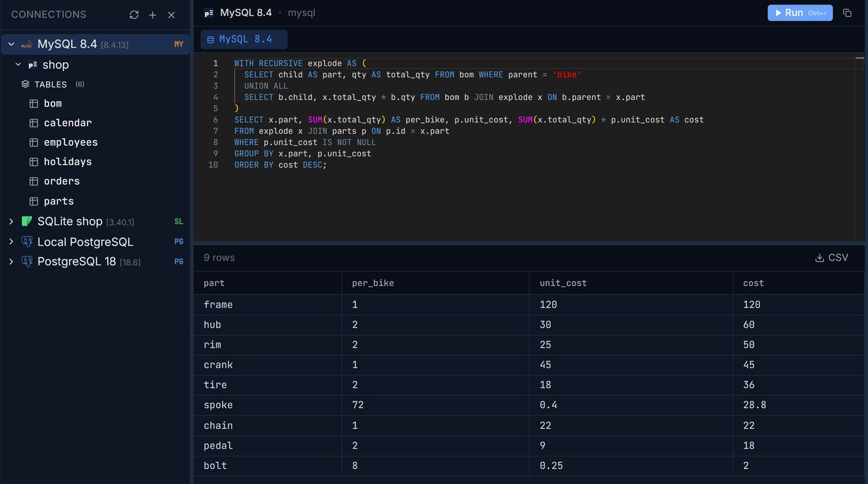This screenshot has height=484, width=868.
Task: Place cursor on line 6 of the query
Action: [469, 119]
